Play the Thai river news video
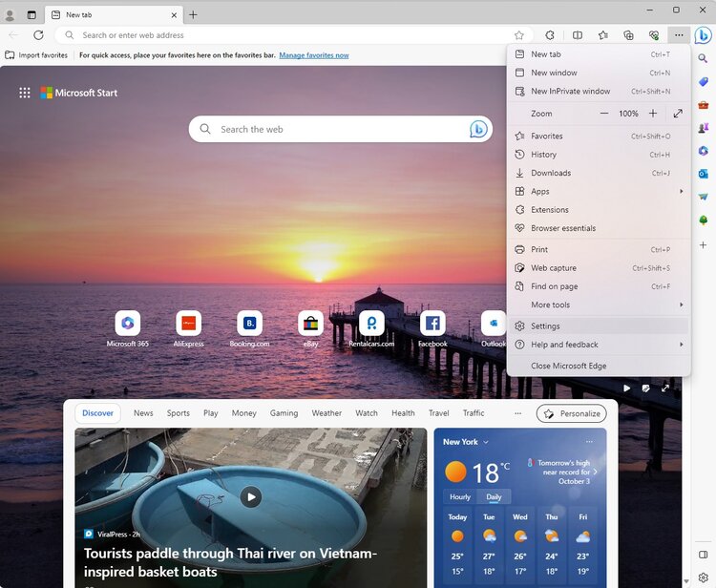This screenshot has height=588, width=716. pos(251,496)
